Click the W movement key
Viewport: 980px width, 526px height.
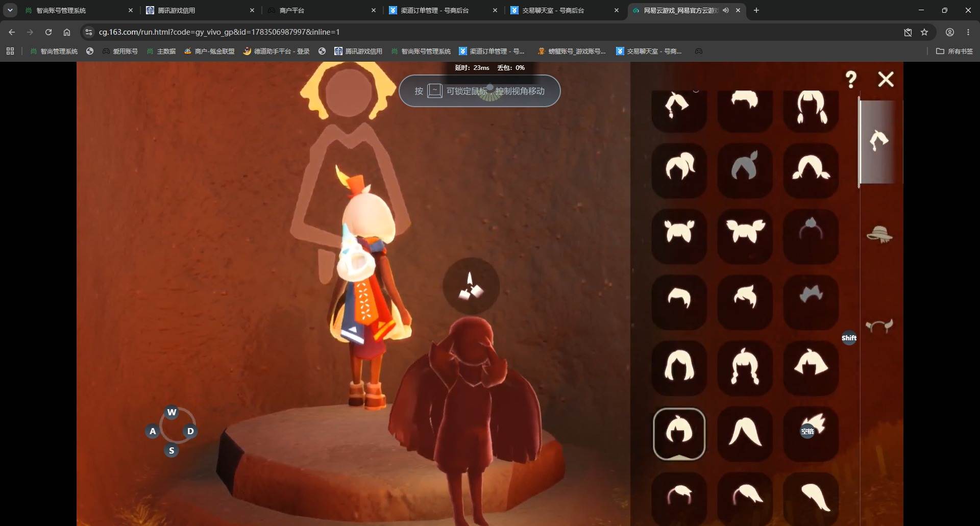pyautogui.click(x=171, y=412)
